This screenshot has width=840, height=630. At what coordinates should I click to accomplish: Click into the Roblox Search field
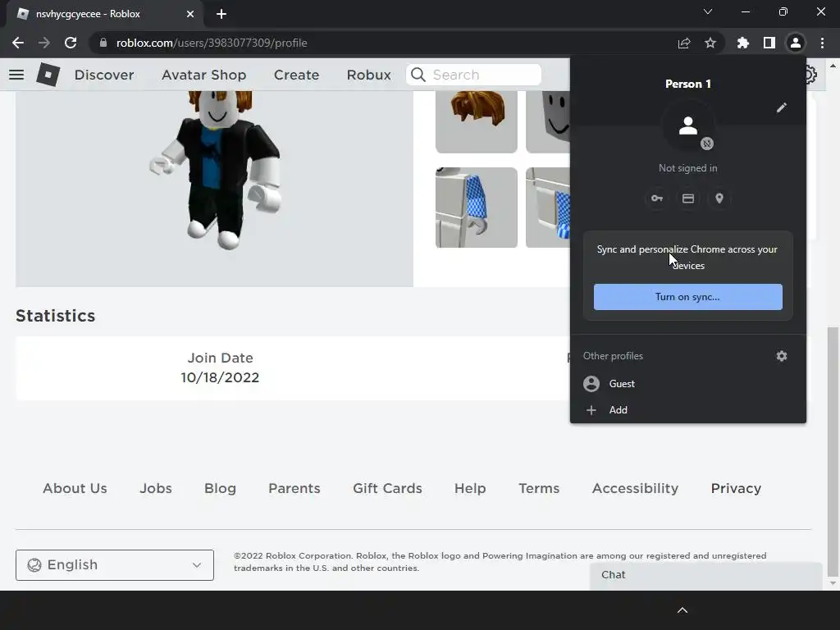coord(474,75)
